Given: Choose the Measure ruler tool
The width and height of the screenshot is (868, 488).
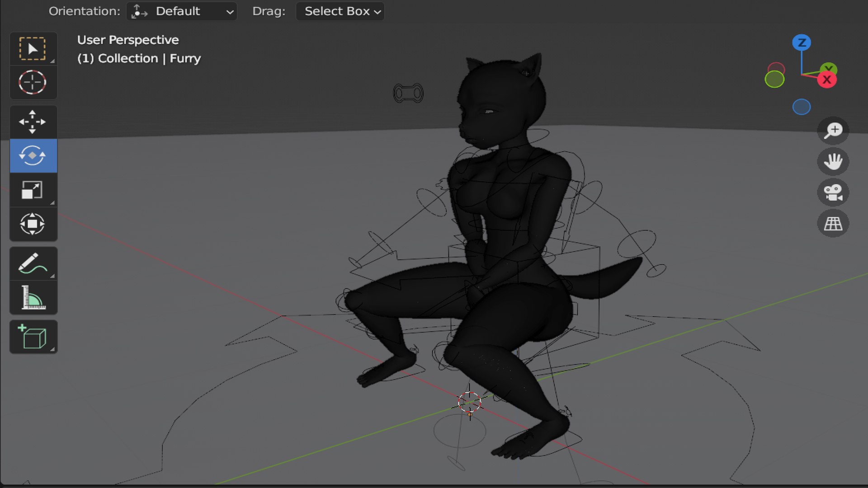Looking at the screenshot, I should click(x=33, y=297).
